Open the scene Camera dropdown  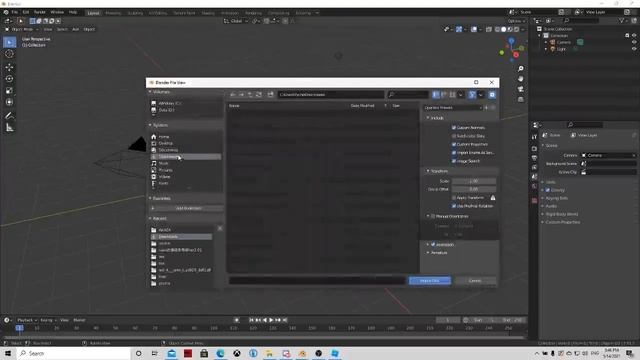pyautogui.click(x=608, y=156)
